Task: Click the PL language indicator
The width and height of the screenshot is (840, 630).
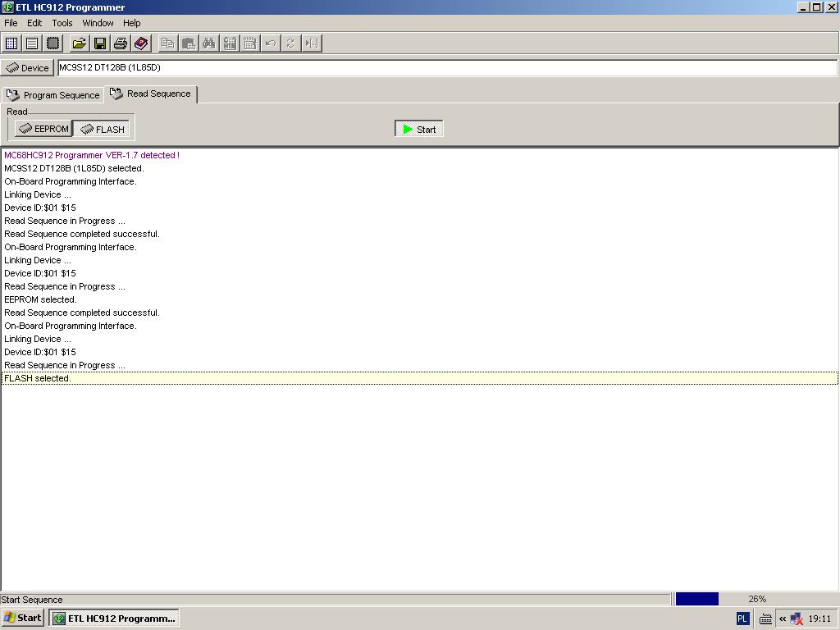Action: pos(742,619)
